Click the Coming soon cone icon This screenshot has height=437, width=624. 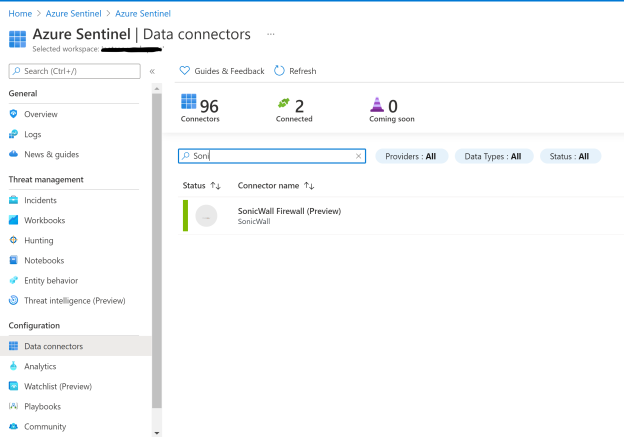click(x=377, y=105)
